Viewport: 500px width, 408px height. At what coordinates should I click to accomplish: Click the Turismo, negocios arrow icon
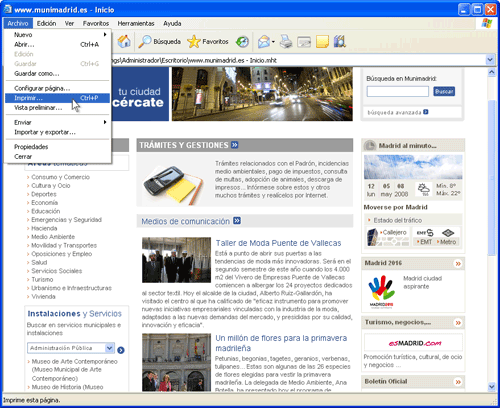[x=458, y=323]
